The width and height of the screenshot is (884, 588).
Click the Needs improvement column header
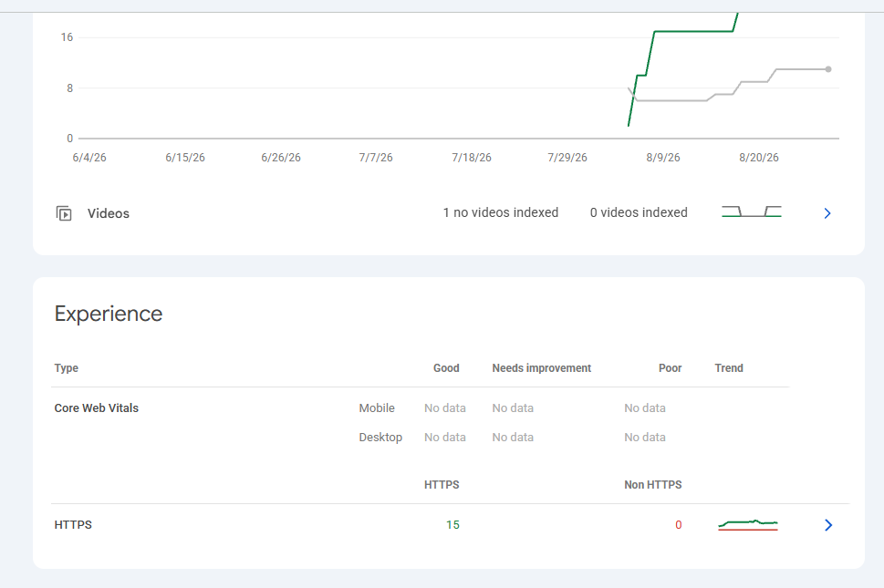[542, 368]
